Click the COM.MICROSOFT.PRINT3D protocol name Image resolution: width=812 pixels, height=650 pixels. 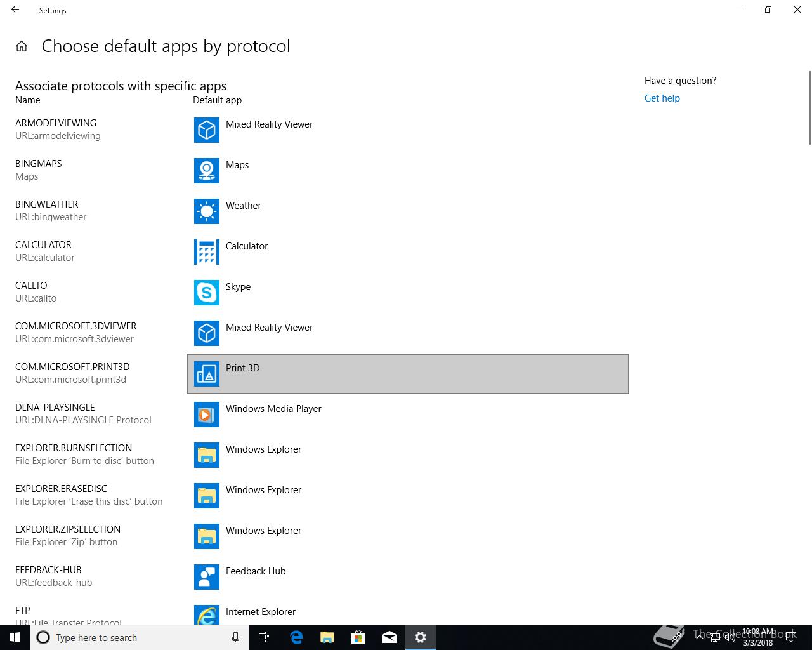point(72,367)
